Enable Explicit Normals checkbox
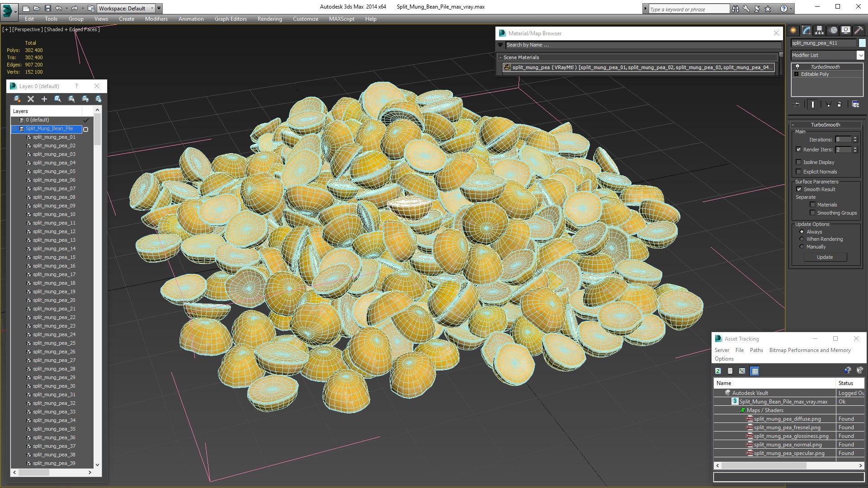Viewport: 868px width, 488px height. click(x=798, y=172)
